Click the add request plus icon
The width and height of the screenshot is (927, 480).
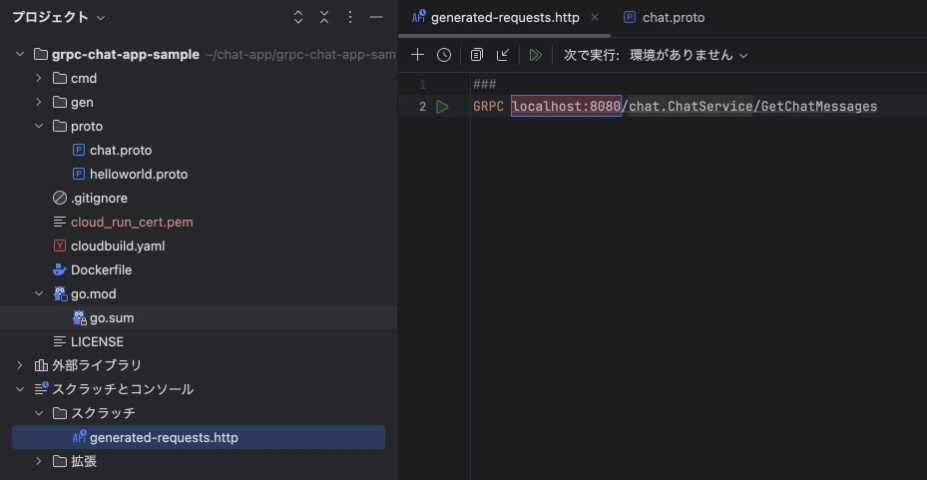(418, 55)
